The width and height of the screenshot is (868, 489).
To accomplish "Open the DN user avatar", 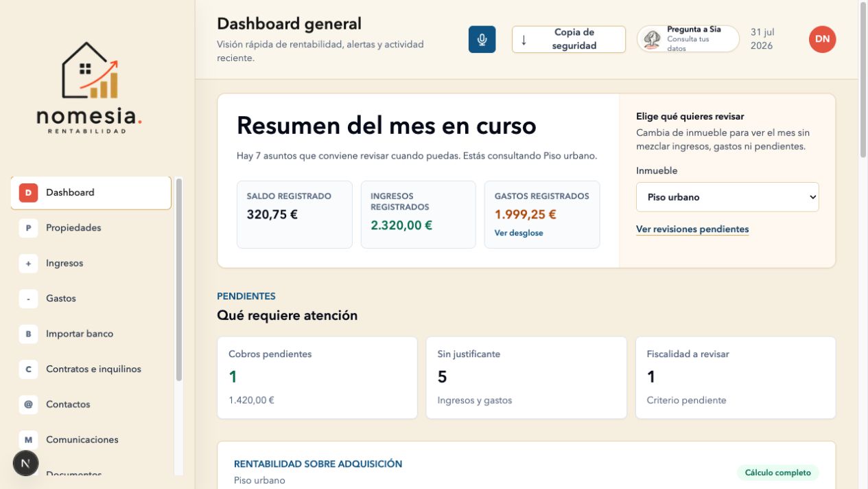I will [822, 39].
